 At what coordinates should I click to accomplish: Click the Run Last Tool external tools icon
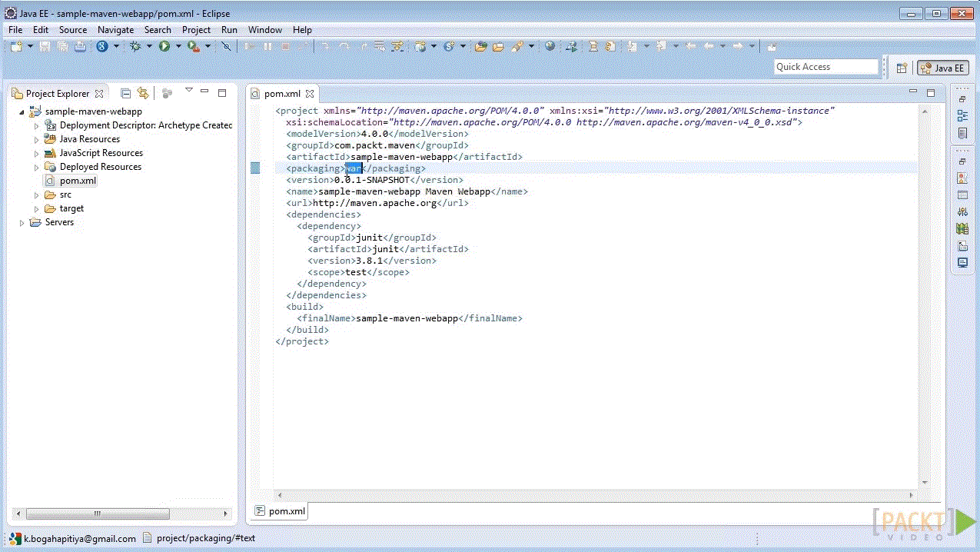coord(193,46)
